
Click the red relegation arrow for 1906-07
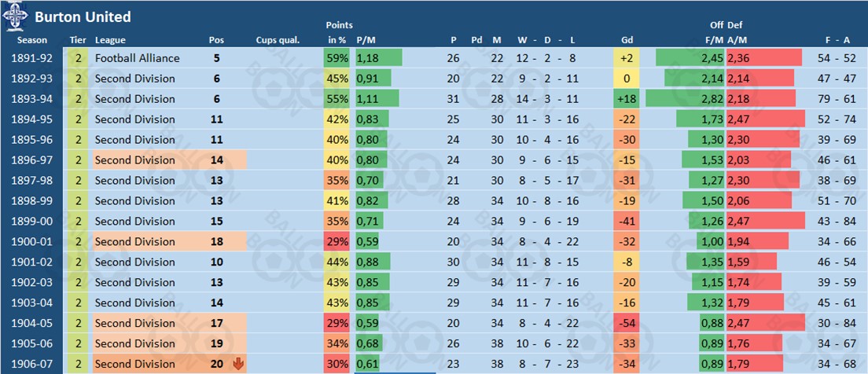click(239, 363)
